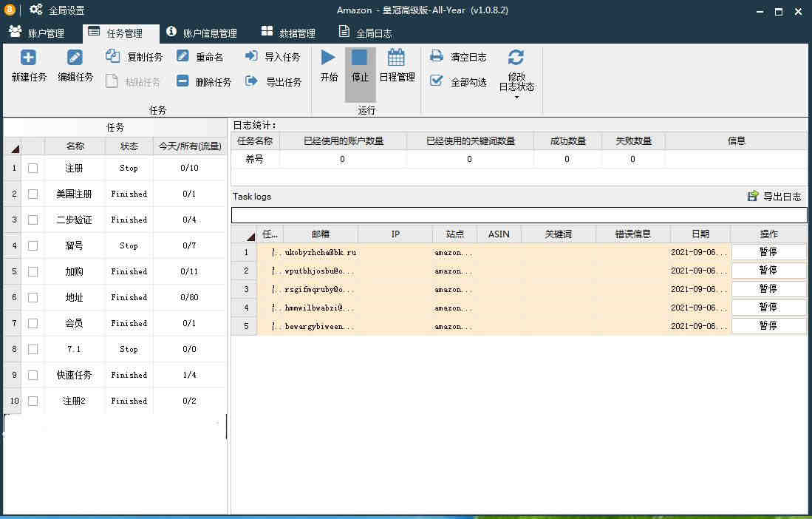The height and width of the screenshot is (519, 812).
Task: Sort task list by 名称 header
Action: (x=75, y=146)
